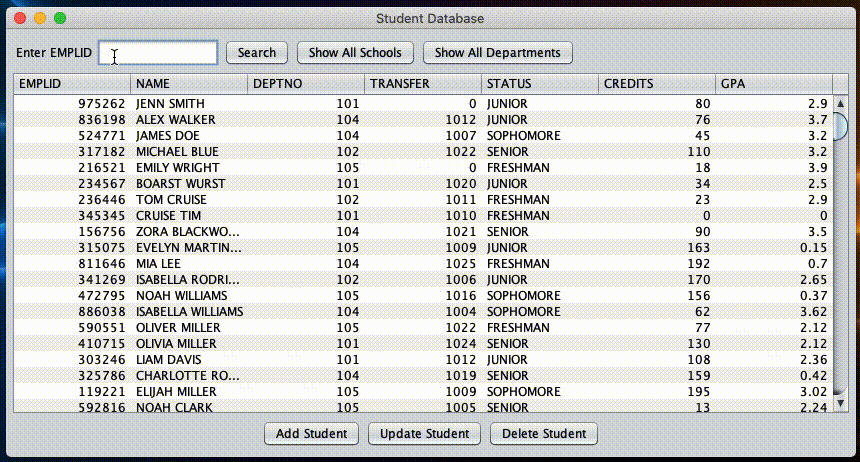This screenshot has width=860, height=462.
Task: Click the Search button
Action: click(x=257, y=53)
